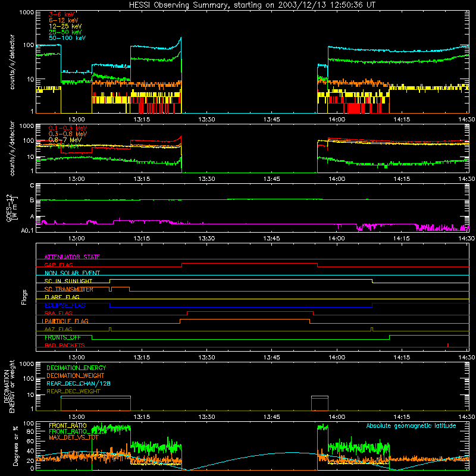476x476 pixels.
Task: Click the FRONTS_OFF flag label
Action: [x=62, y=337]
